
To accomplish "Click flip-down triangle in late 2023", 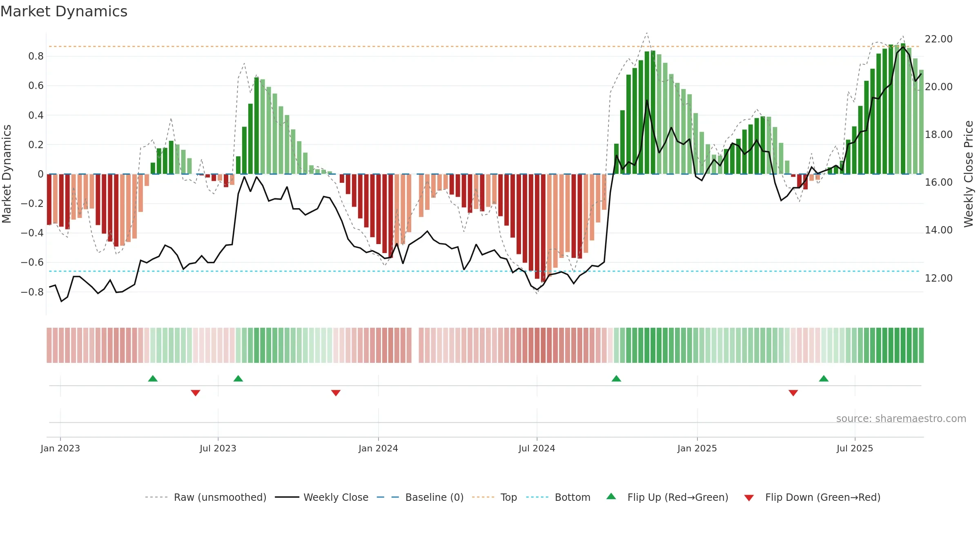I will pyautogui.click(x=336, y=393).
